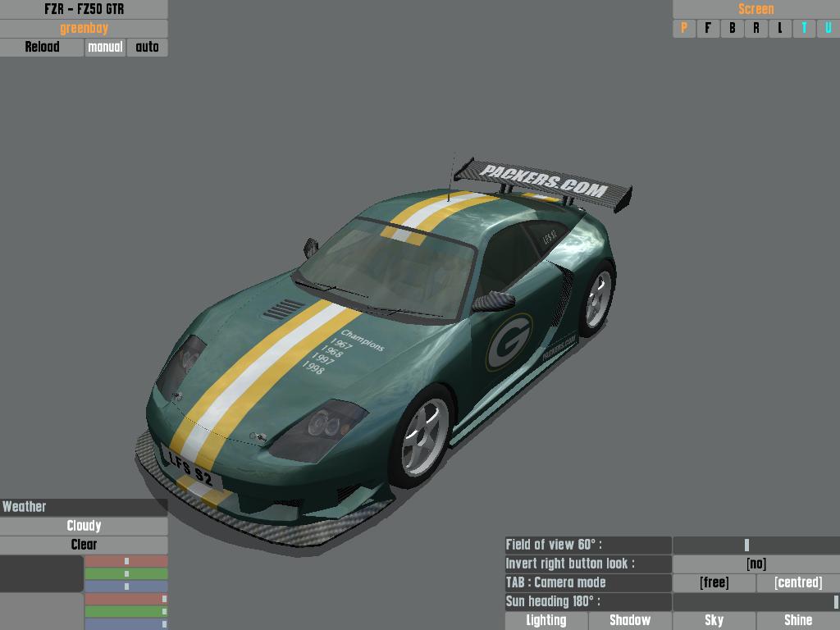Click the Invert right button look label
This screenshot has width=840, height=630.
[x=588, y=564]
